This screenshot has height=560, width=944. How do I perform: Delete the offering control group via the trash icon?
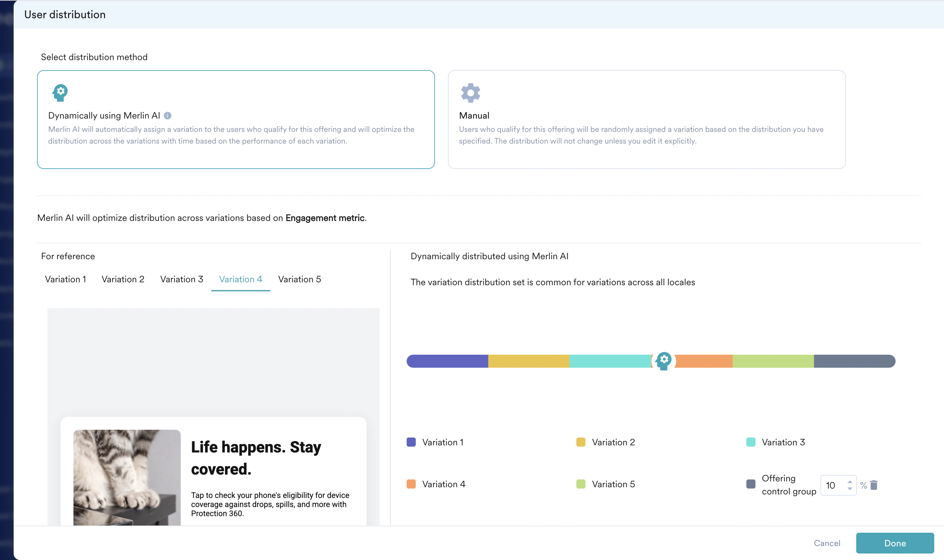coord(874,485)
